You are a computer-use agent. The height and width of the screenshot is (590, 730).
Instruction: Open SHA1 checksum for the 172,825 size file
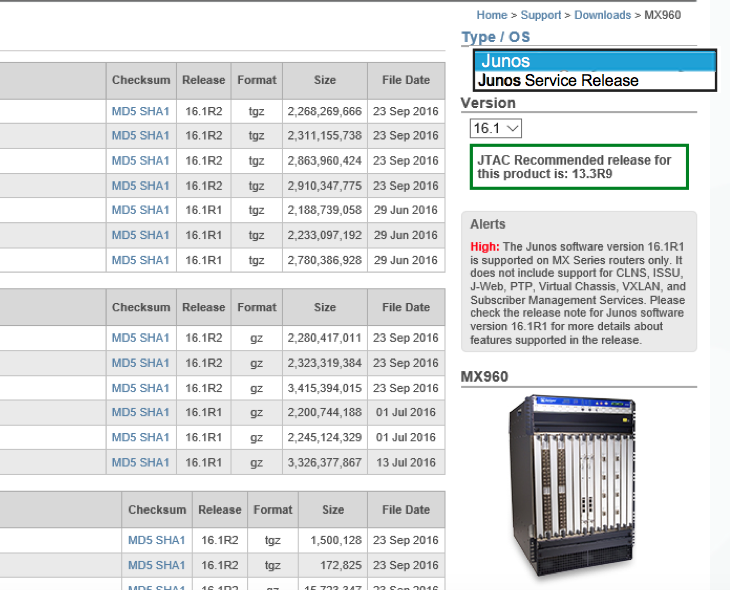coord(171,565)
